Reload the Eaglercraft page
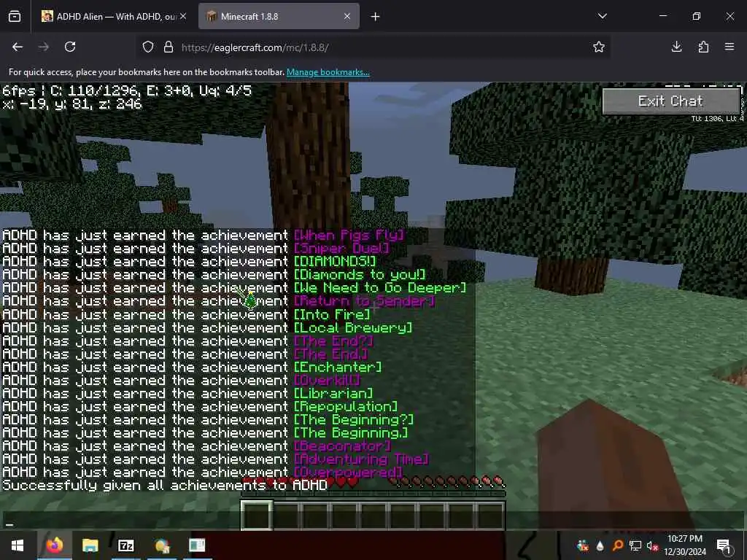Screen dimensions: 747x560 (70, 47)
